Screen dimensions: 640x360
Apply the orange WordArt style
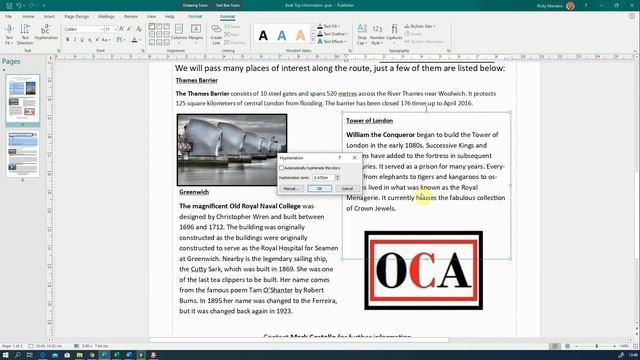[x=300, y=36]
